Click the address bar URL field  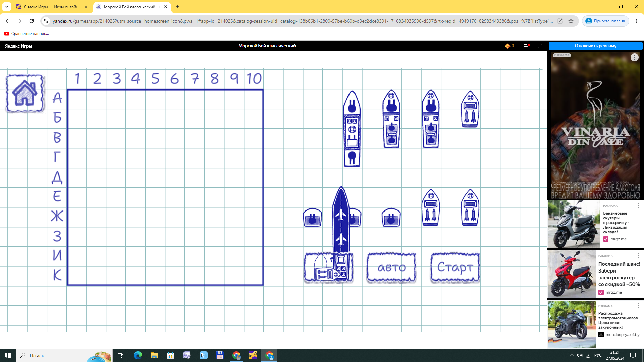pyautogui.click(x=302, y=21)
